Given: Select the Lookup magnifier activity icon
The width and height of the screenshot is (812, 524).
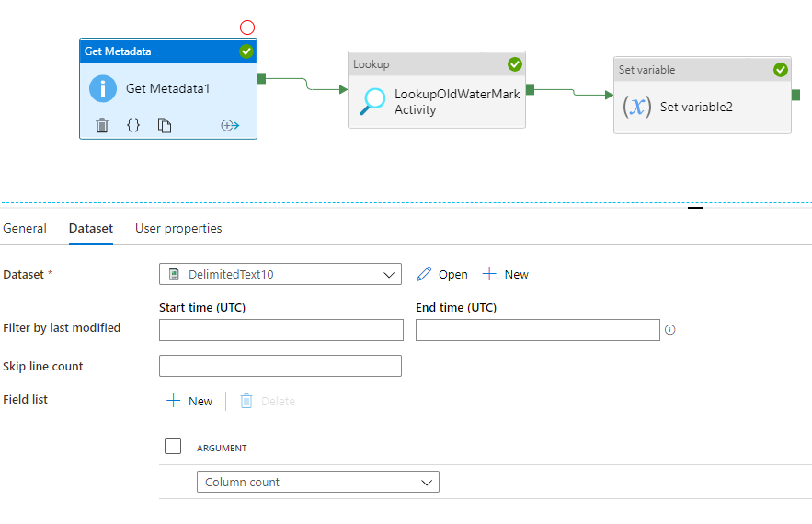Looking at the screenshot, I should 372,101.
